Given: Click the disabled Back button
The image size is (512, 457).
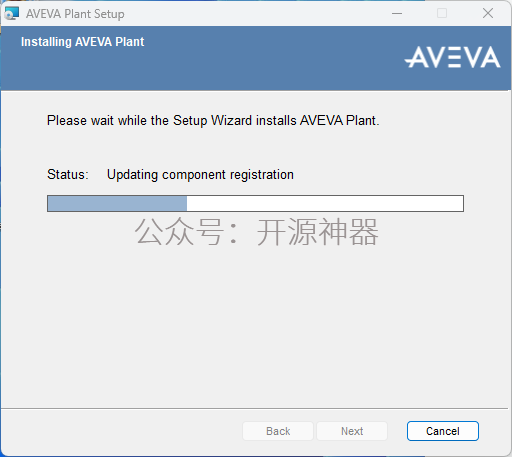Looking at the screenshot, I should (x=278, y=431).
